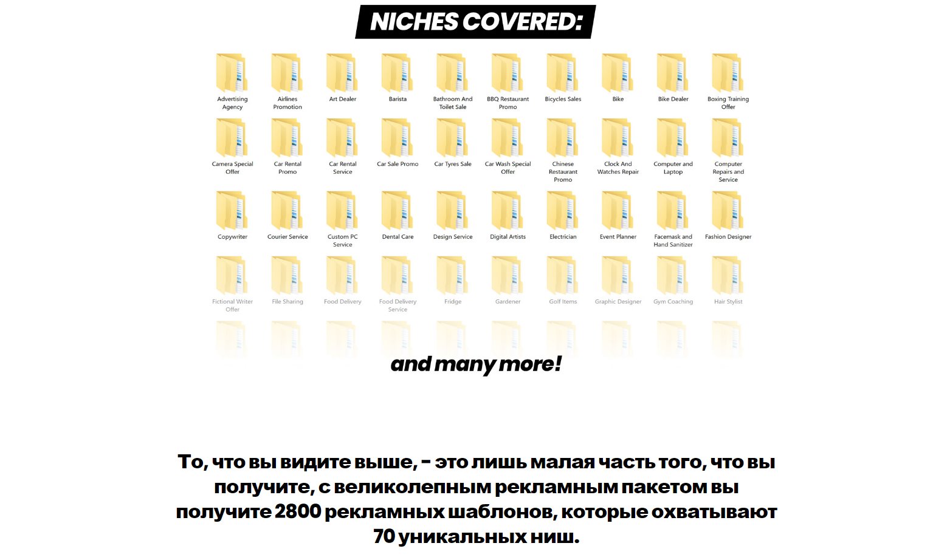Click the "and many more!" text
Screen dimensions: 950x560
pos(476,364)
